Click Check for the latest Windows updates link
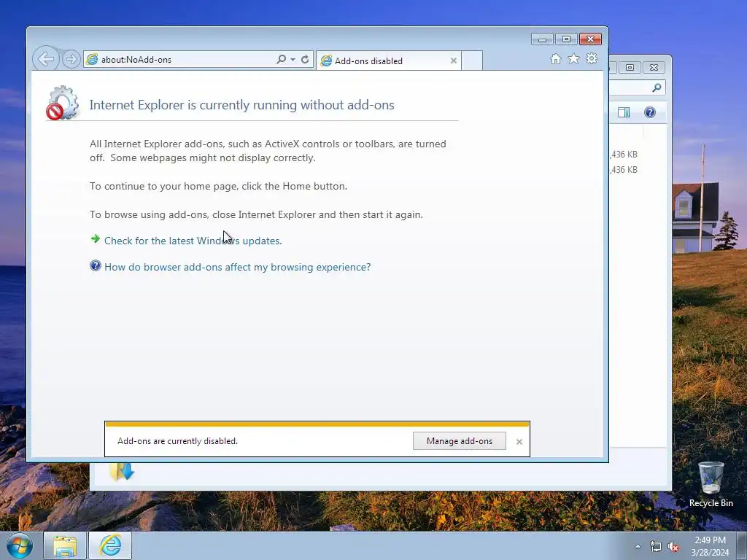This screenshot has width=747, height=560. (193, 241)
